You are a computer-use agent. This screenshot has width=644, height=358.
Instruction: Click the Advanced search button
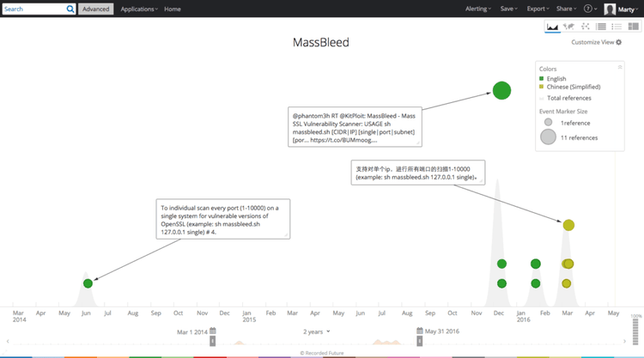tap(95, 9)
